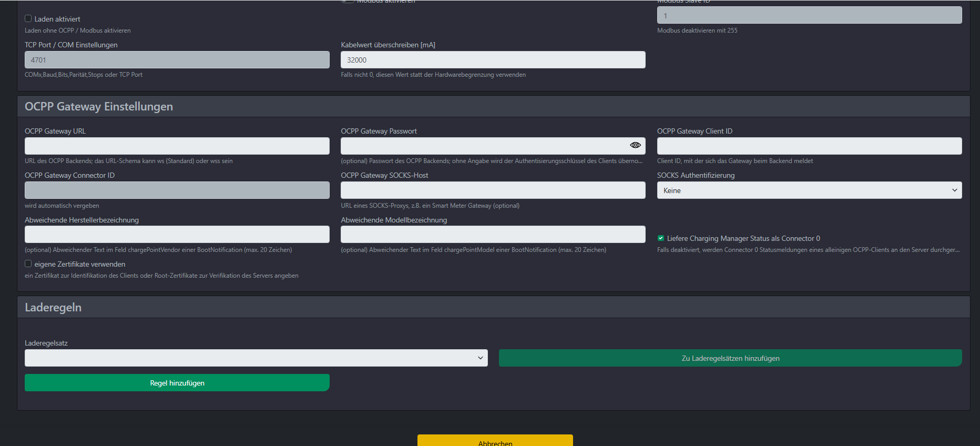This screenshot has height=446, width=980.
Task: Enable the Laden aktiviert checkbox
Action: (x=28, y=19)
